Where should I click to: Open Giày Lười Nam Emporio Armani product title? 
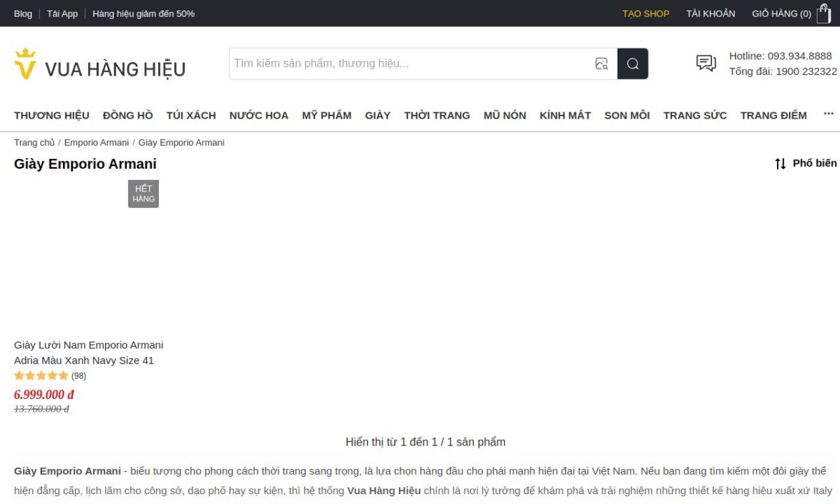[x=89, y=352]
